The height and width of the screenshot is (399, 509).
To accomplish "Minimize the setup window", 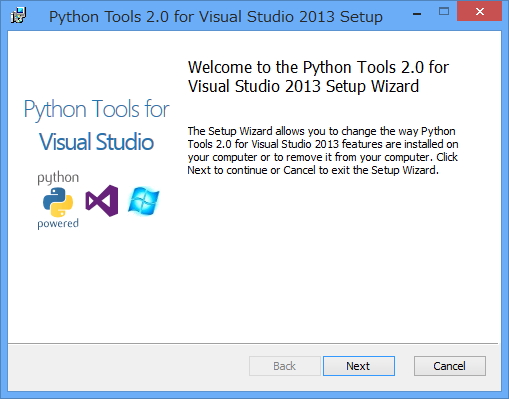I will (x=417, y=14).
